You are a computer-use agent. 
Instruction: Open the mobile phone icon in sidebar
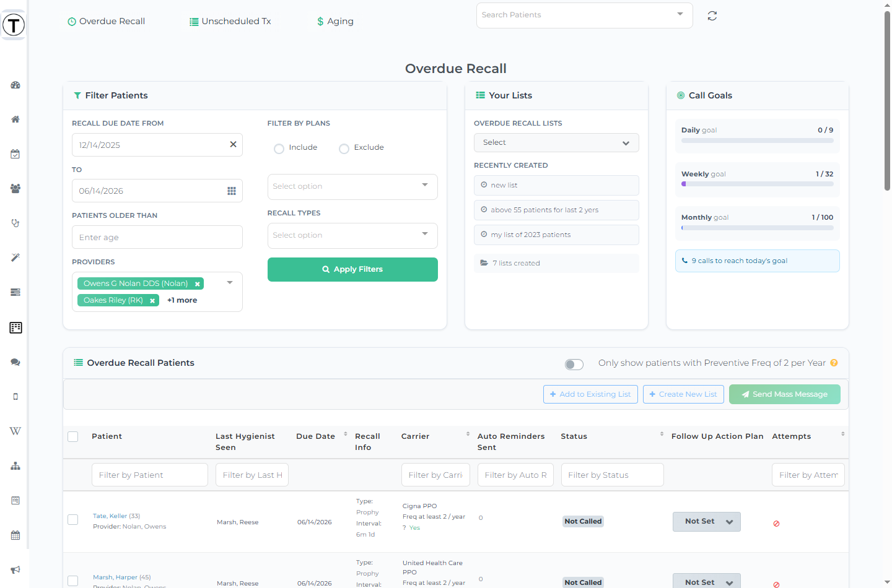click(15, 397)
